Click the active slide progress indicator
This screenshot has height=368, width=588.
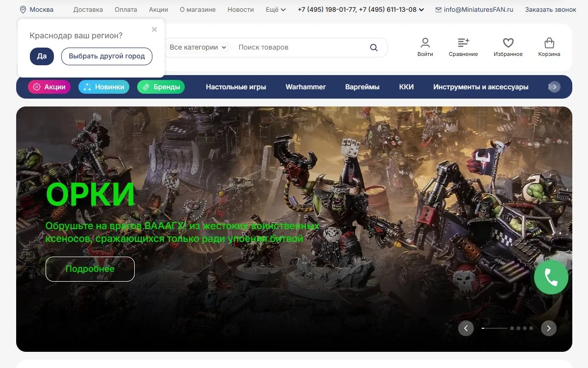pyautogui.click(x=494, y=328)
